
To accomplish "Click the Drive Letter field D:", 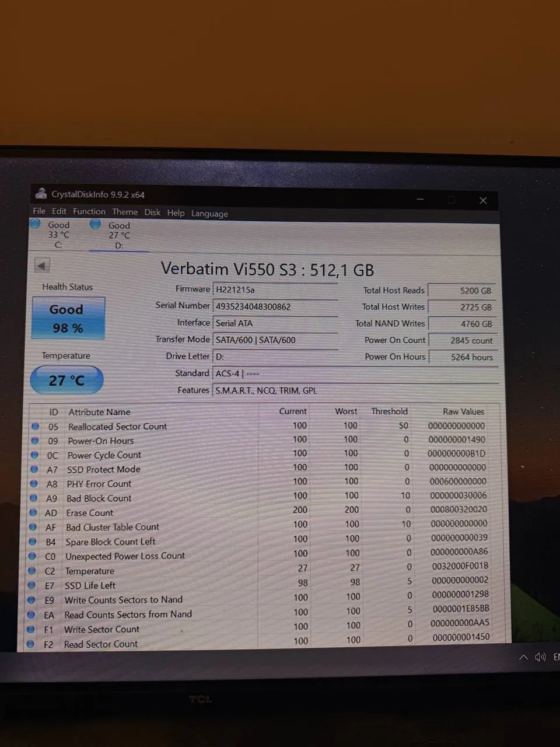I will [x=275, y=356].
